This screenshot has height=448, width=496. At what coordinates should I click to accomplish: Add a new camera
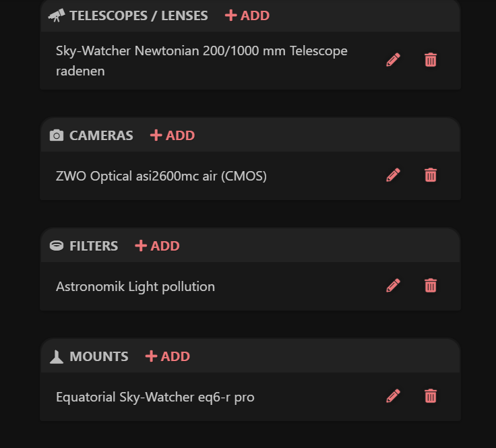(x=172, y=135)
